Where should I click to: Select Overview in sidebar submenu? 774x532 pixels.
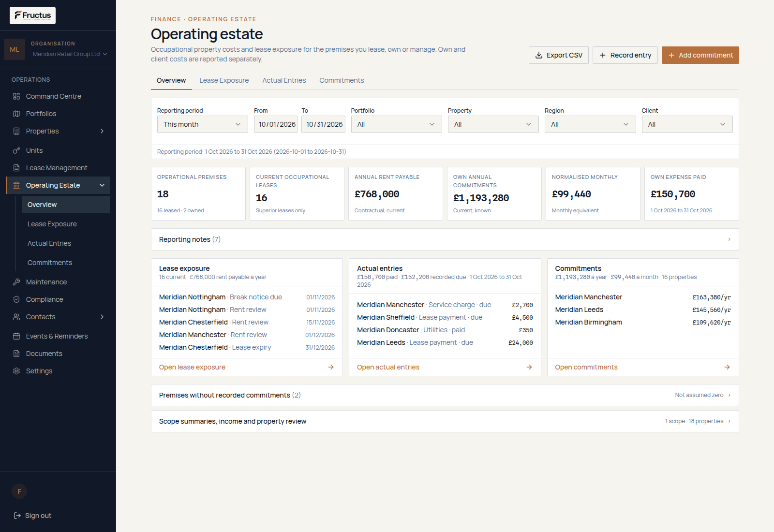point(66,205)
